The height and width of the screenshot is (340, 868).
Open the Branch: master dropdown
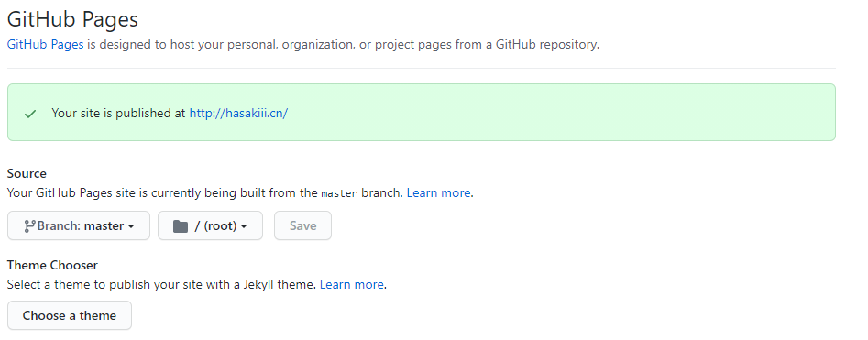coord(79,225)
